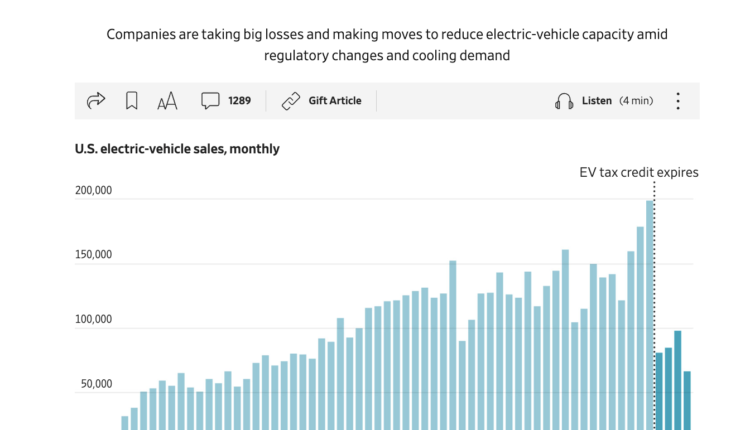750x430 pixels.
Task: Click the last dark bar on far right
Action: (x=687, y=400)
